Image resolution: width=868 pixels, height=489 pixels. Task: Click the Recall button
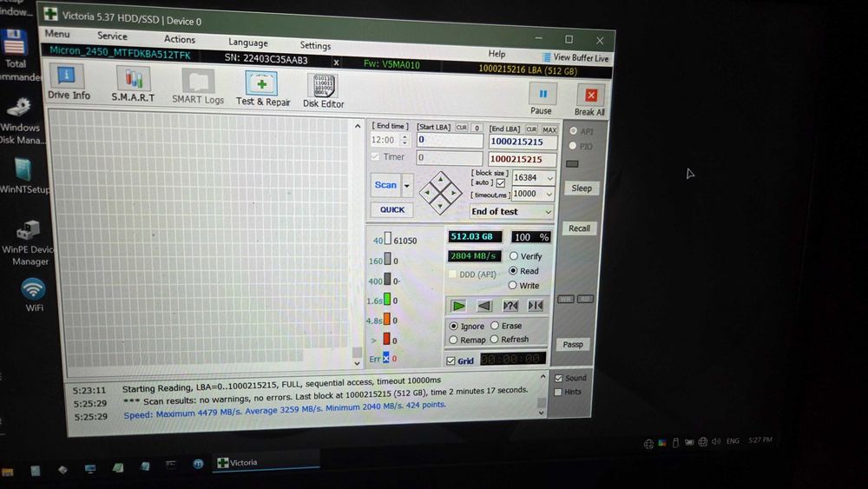pyautogui.click(x=579, y=228)
